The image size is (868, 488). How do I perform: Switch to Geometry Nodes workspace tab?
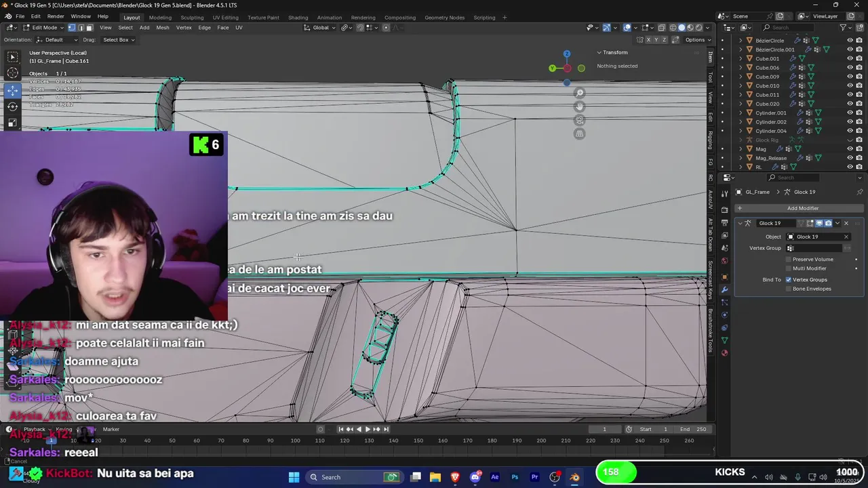(x=444, y=18)
